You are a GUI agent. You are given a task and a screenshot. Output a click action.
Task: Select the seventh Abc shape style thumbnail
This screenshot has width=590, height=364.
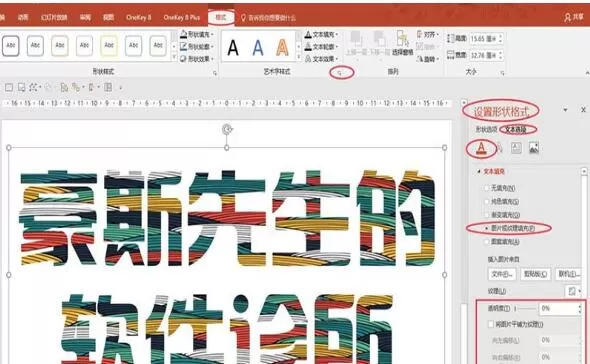(158, 46)
